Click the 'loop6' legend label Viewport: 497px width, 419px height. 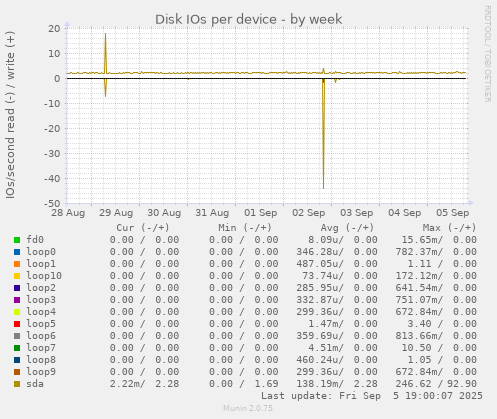[41, 336]
